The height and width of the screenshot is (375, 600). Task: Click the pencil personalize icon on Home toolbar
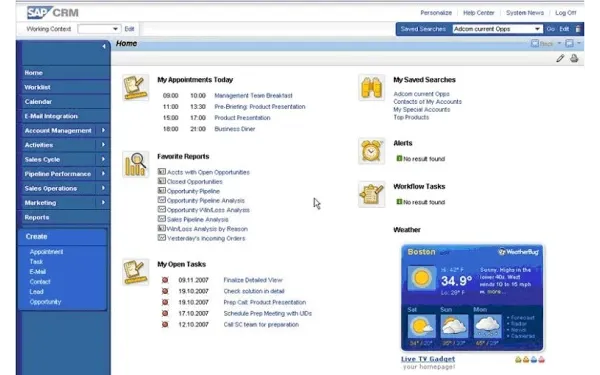click(560, 58)
